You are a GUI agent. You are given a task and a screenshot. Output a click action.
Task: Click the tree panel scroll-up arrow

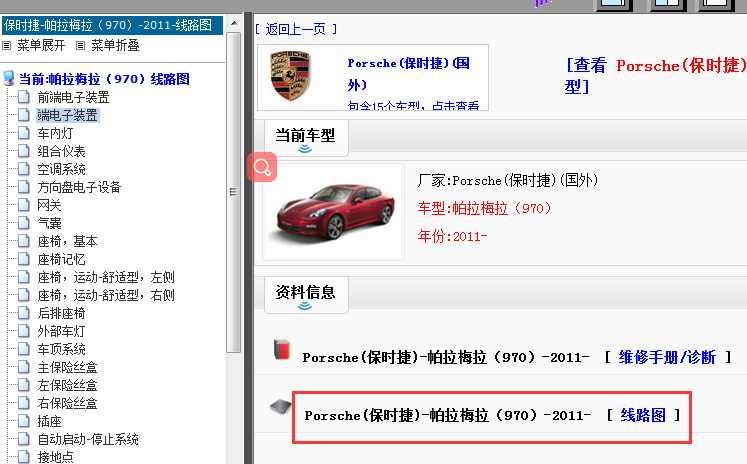[x=233, y=23]
